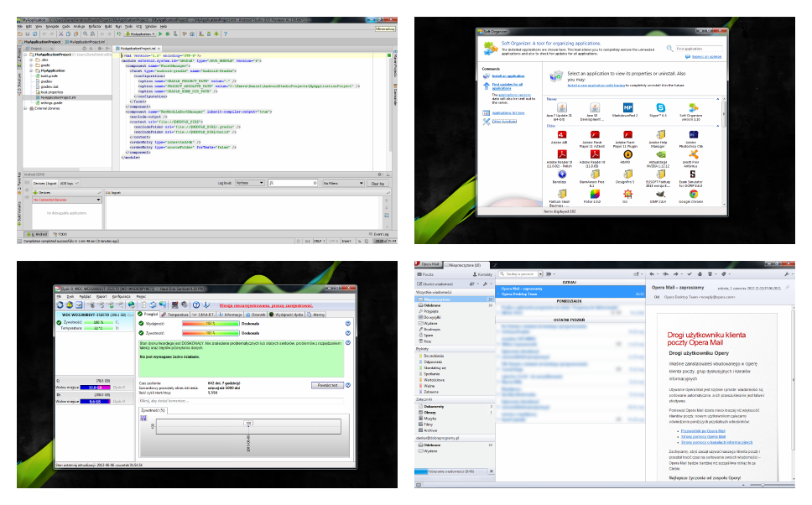Click the Other functions link in Soft Organizer
The height and width of the screenshot is (505, 812).
click(504, 121)
